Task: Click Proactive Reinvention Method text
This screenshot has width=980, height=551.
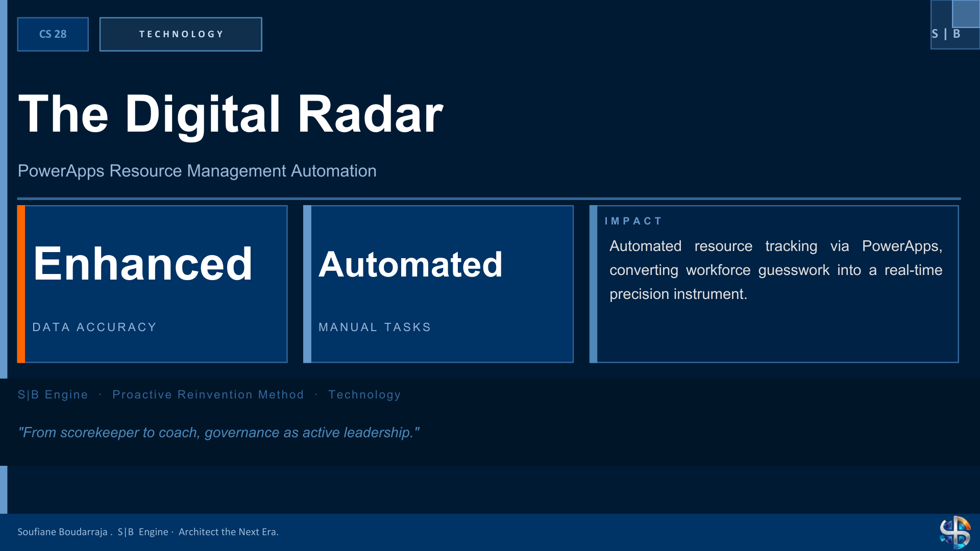Action: click(x=208, y=395)
